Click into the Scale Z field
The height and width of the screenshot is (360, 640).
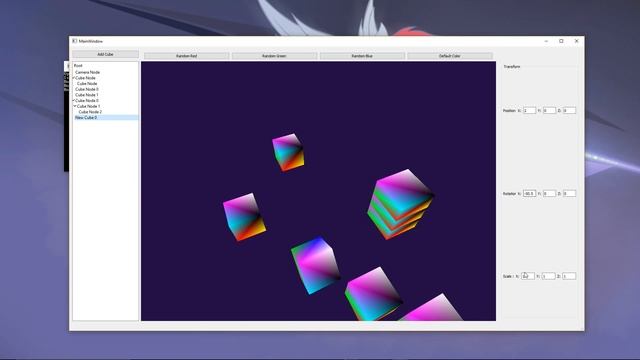[569, 276]
